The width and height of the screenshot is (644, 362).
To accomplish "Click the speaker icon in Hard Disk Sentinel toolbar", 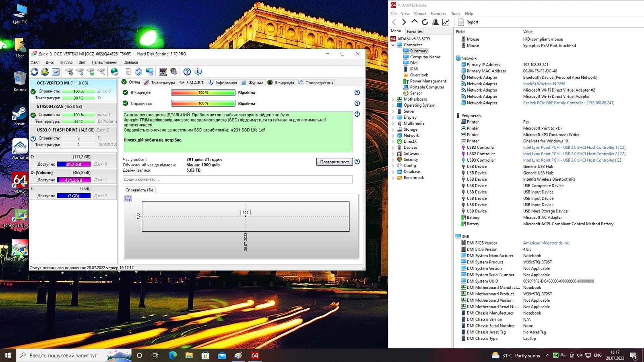I will (x=173, y=72).
